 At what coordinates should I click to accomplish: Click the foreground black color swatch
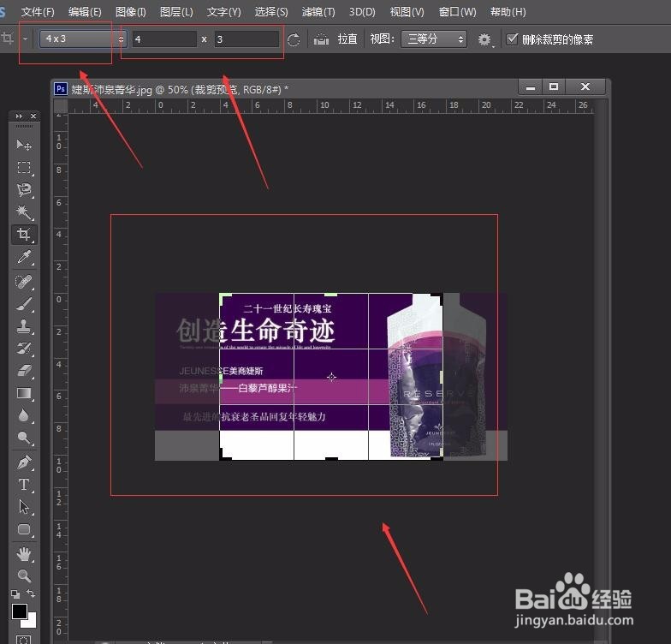(x=19, y=611)
